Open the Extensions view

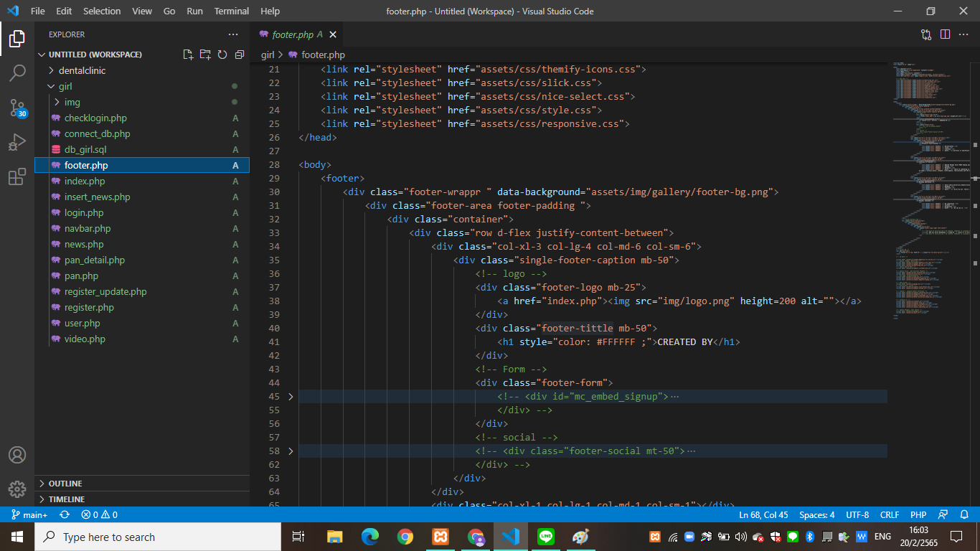click(x=17, y=177)
